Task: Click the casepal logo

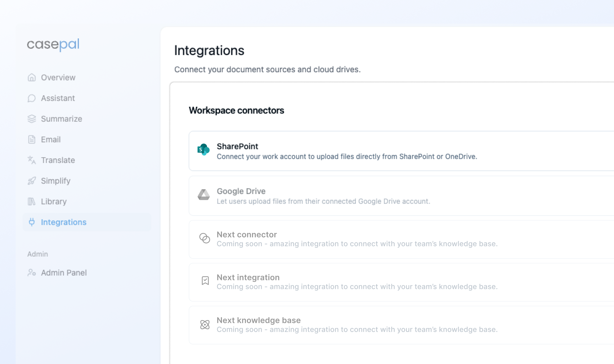Action: click(53, 44)
